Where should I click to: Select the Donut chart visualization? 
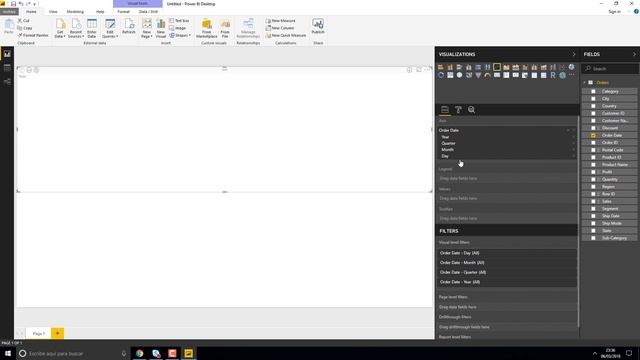point(441,76)
